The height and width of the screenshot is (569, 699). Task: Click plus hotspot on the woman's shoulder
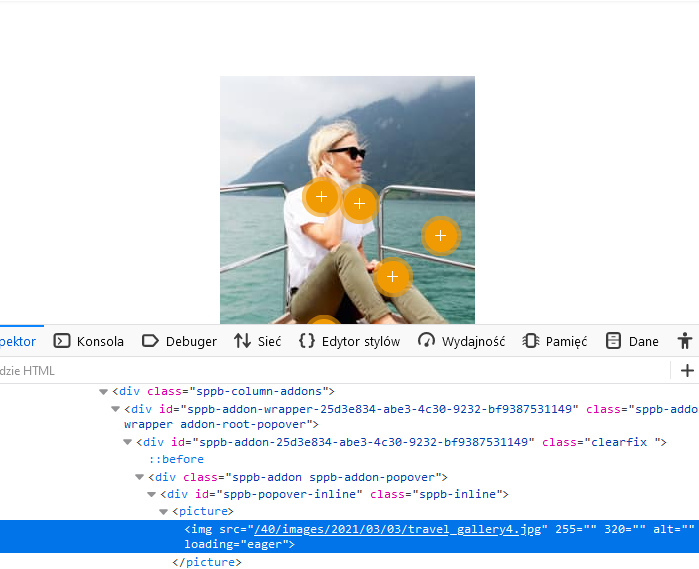point(321,197)
